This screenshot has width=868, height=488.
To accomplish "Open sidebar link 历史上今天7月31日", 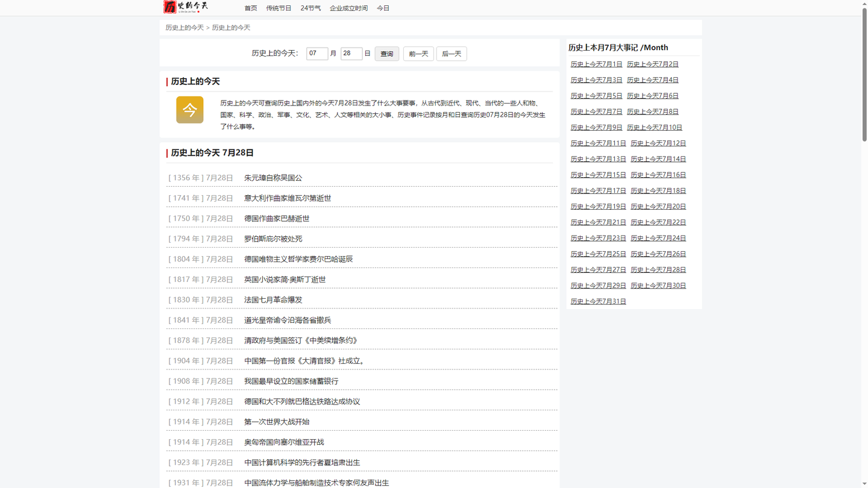I will (598, 301).
